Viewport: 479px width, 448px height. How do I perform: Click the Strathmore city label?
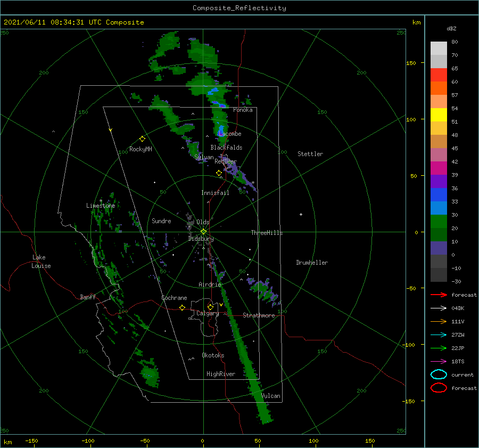coord(259,315)
